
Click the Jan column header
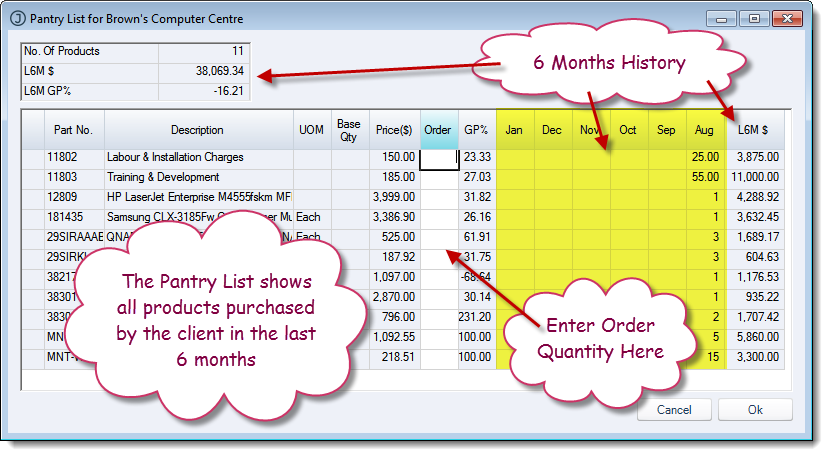(515, 130)
